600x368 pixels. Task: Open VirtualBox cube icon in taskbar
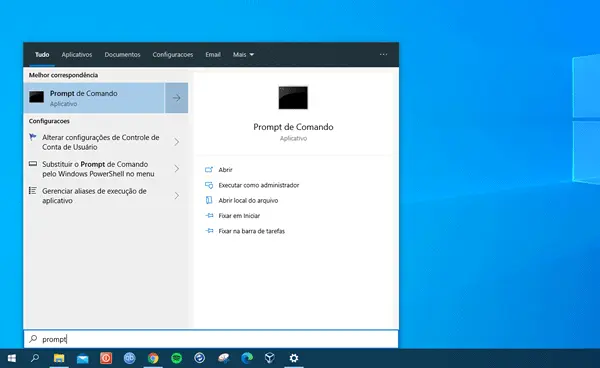tap(270, 358)
